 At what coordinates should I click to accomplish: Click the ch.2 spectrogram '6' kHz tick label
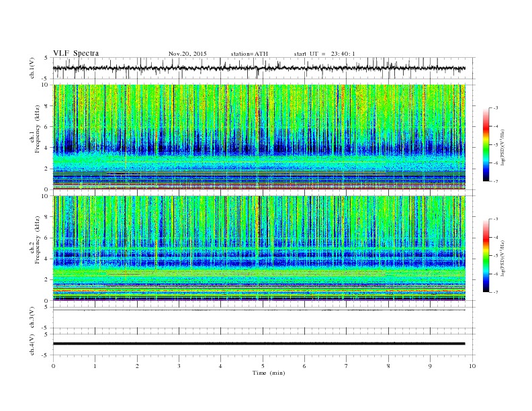(x=47, y=238)
